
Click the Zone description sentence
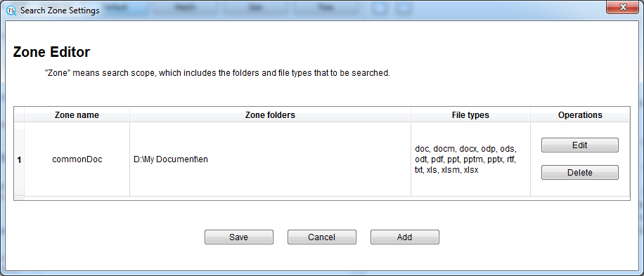(217, 74)
